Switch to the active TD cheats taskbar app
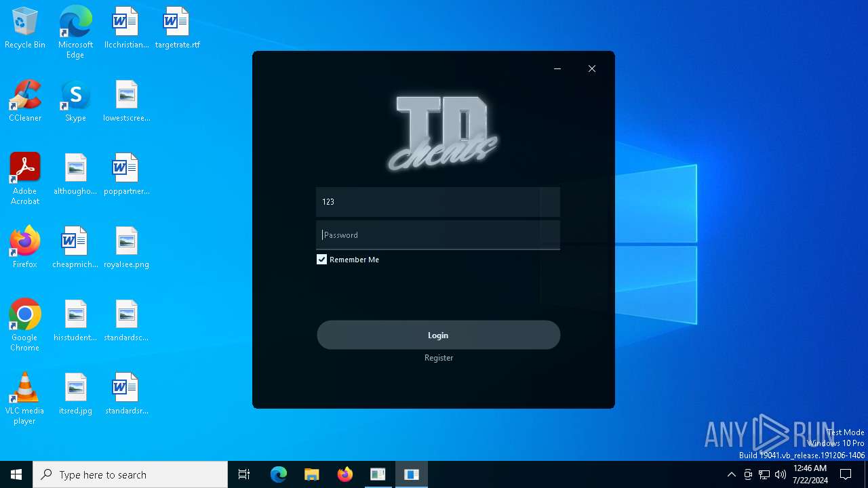This screenshot has height=488, width=868. 412,474
